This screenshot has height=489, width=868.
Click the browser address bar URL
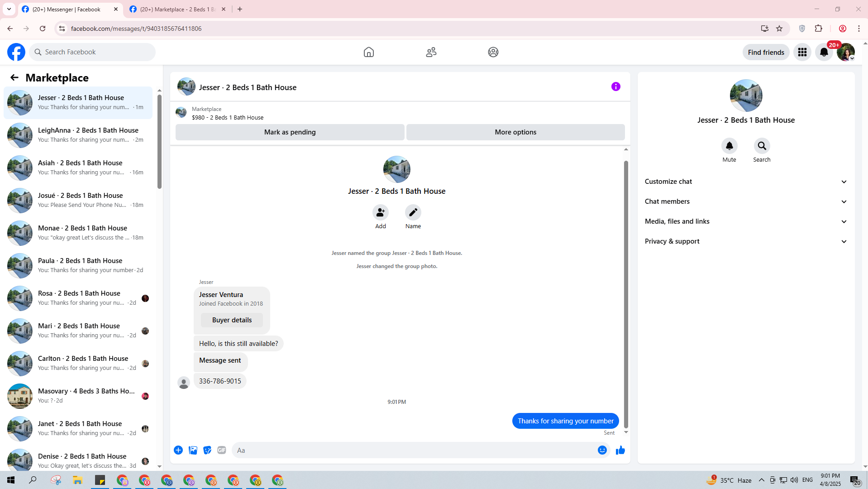coord(136,29)
